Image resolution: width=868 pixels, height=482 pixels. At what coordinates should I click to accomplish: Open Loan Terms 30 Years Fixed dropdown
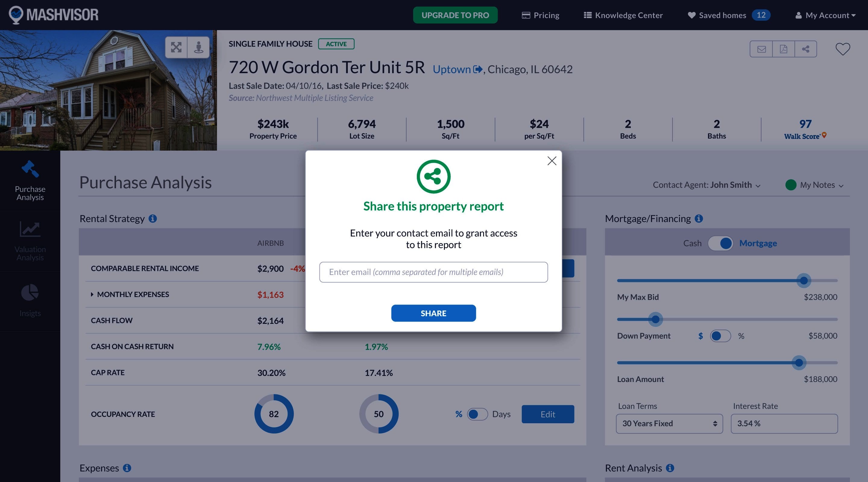click(x=669, y=423)
